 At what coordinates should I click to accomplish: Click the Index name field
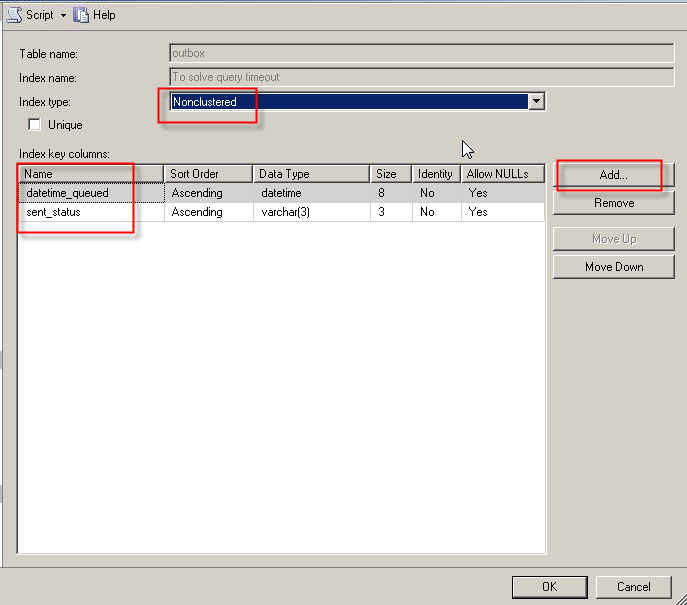[x=421, y=77]
